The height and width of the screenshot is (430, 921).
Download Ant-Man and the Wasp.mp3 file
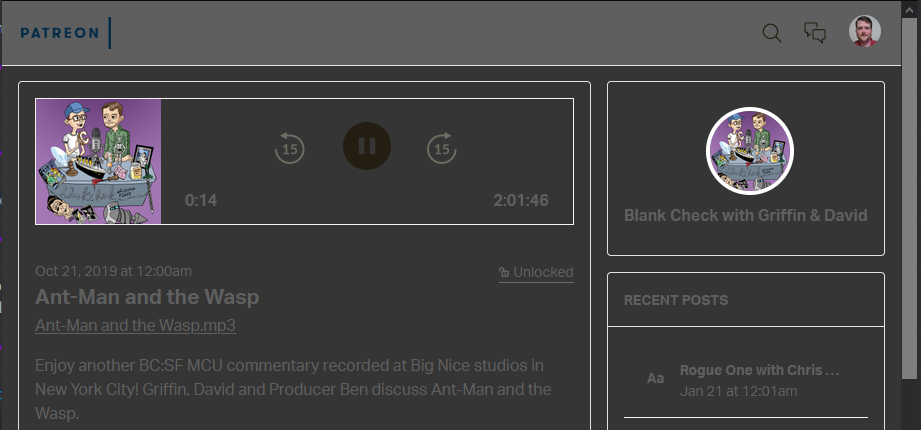tap(136, 325)
